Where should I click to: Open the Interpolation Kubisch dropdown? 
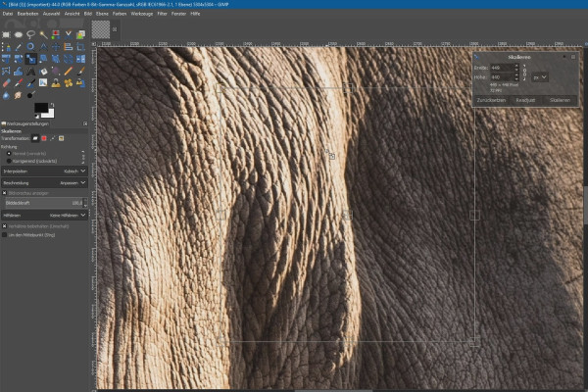(44, 171)
